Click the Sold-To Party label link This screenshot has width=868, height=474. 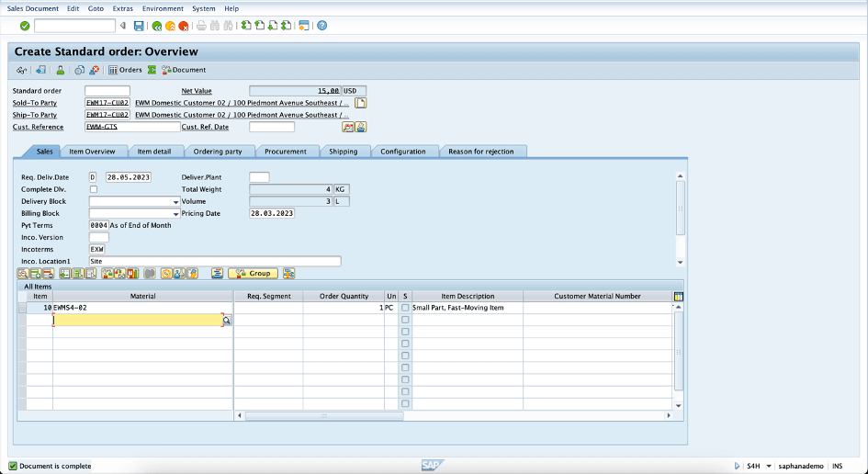click(x=34, y=103)
